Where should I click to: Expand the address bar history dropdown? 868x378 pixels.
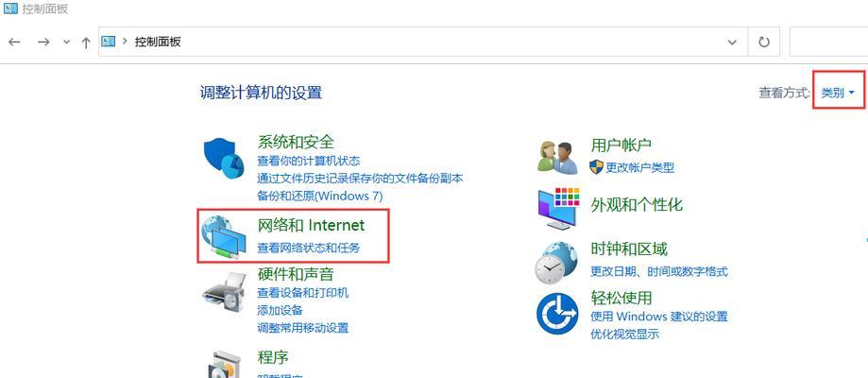(x=732, y=43)
